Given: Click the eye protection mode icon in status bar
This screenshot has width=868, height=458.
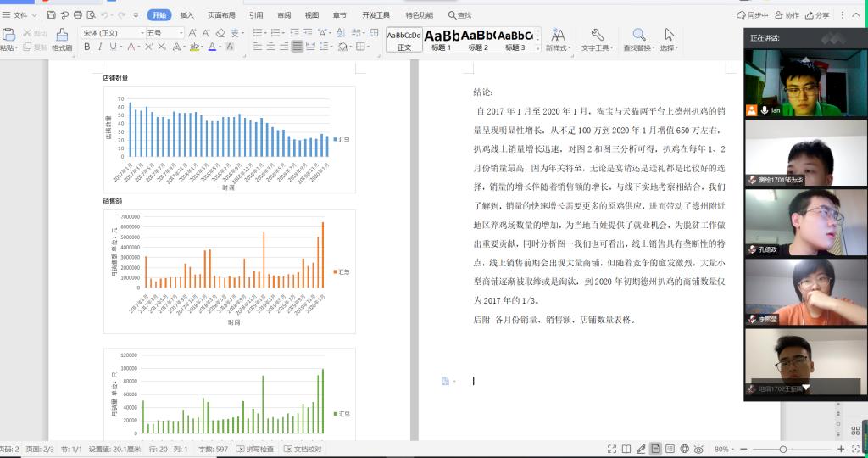Looking at the screenshot, I should (698, 449).
